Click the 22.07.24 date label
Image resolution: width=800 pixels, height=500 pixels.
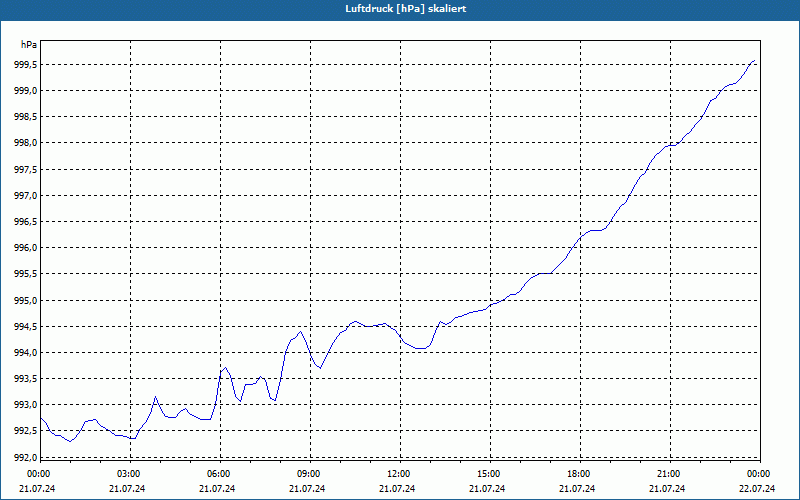click(x=757, y=489)
